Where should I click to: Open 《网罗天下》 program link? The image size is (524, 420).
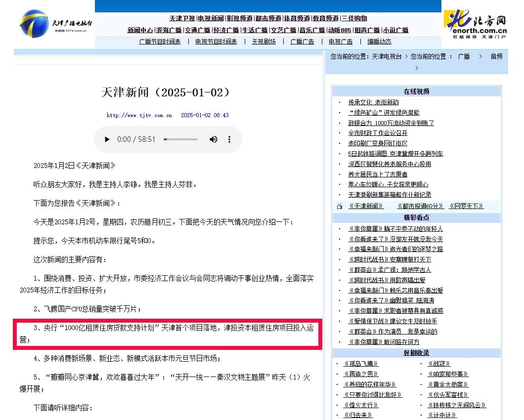(x=466, y=206)
